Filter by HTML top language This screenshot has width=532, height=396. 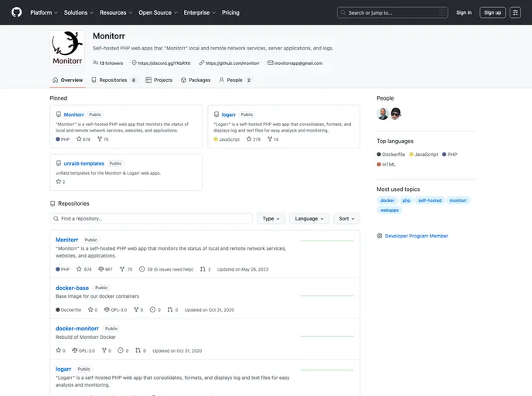[x=386, y=165]
